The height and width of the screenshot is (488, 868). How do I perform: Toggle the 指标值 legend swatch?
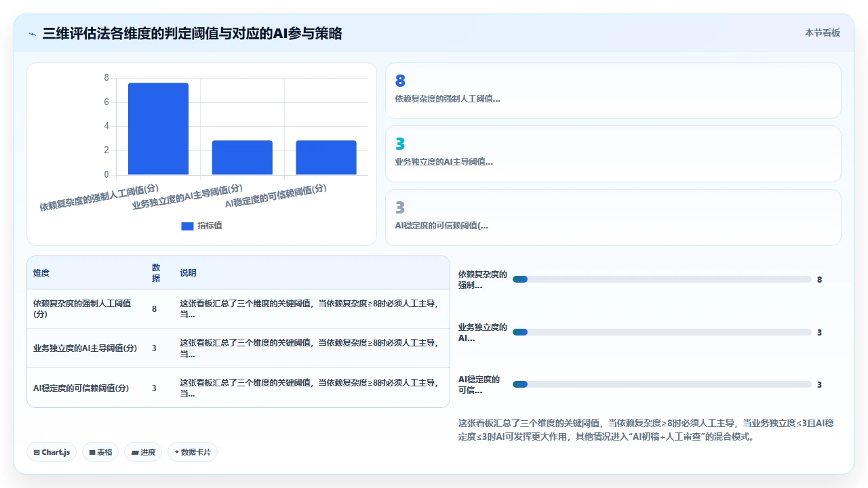point(187,226)
